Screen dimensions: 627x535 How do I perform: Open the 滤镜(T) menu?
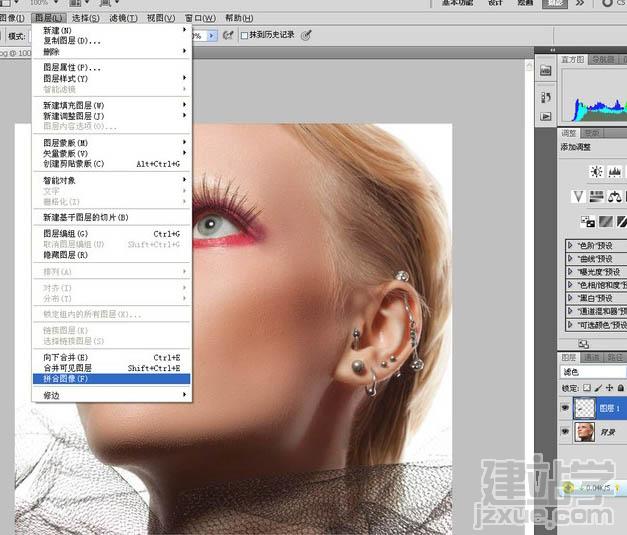click(x=123, y=18)
